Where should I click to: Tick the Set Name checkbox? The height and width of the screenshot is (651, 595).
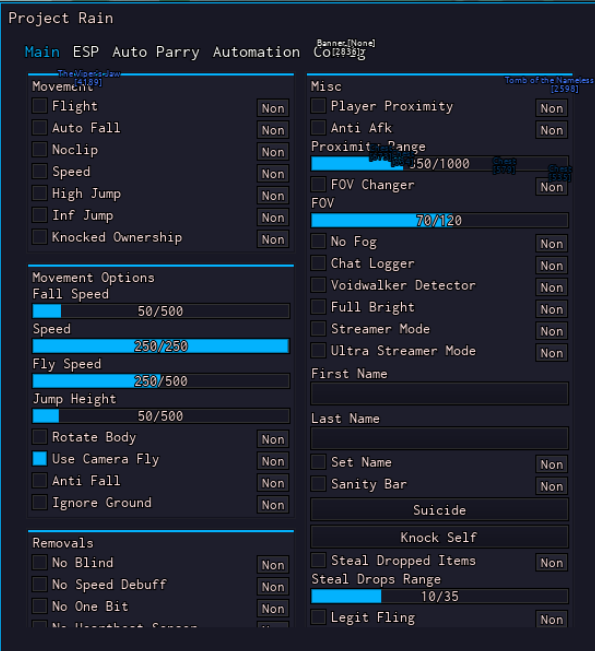[318, 462]
